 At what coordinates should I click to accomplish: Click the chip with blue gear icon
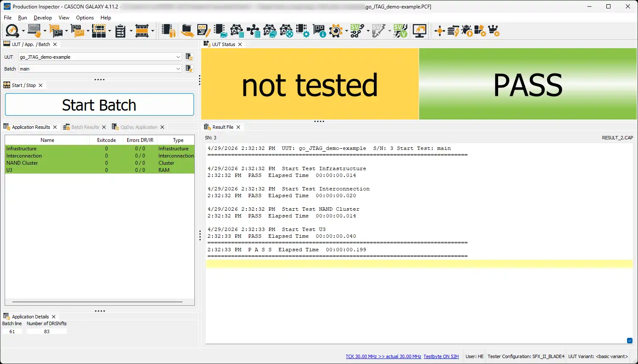[303, 31]
